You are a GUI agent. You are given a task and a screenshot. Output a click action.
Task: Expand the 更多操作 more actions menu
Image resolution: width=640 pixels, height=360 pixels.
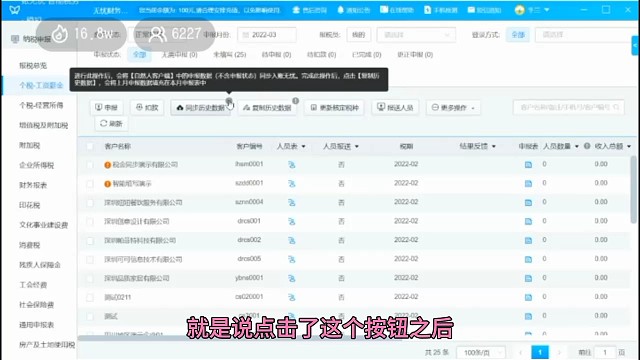tap(453, 108)
